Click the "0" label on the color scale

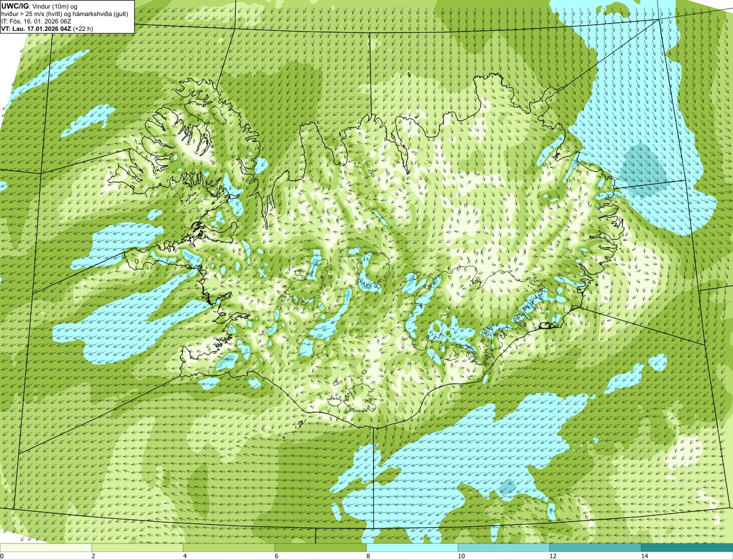point(2,556)
